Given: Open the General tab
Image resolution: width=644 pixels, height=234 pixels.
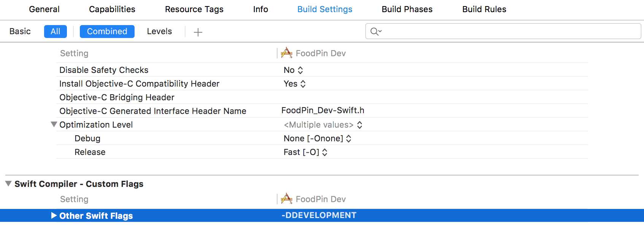Looking at the screenshot, I should (44, 9).
